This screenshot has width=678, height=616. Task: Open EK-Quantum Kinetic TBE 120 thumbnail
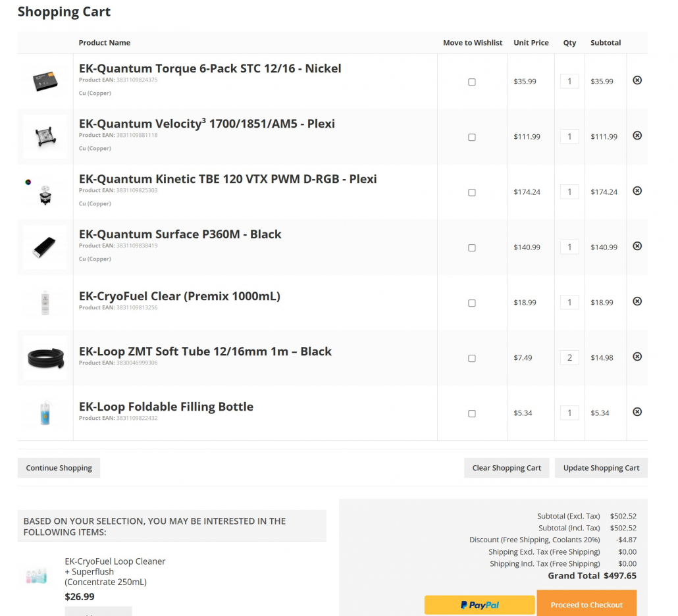[x=45, y=192]
